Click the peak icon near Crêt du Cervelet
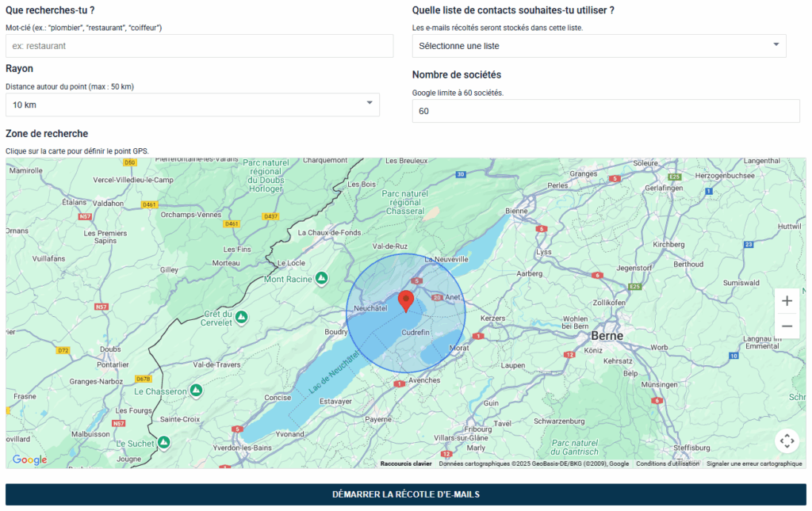 [x=240, y=318]
